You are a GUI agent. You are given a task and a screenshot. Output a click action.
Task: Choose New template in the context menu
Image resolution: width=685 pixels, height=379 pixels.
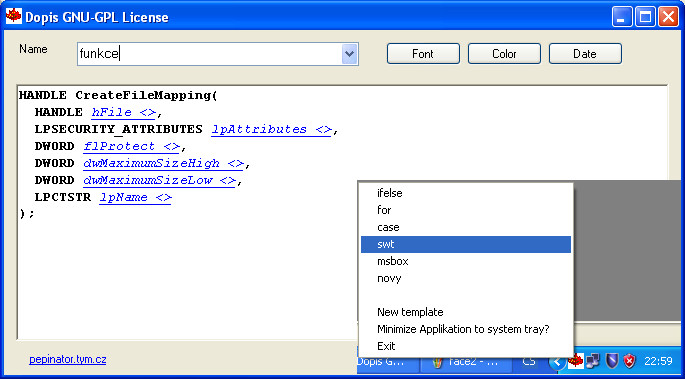click(466, 312)
